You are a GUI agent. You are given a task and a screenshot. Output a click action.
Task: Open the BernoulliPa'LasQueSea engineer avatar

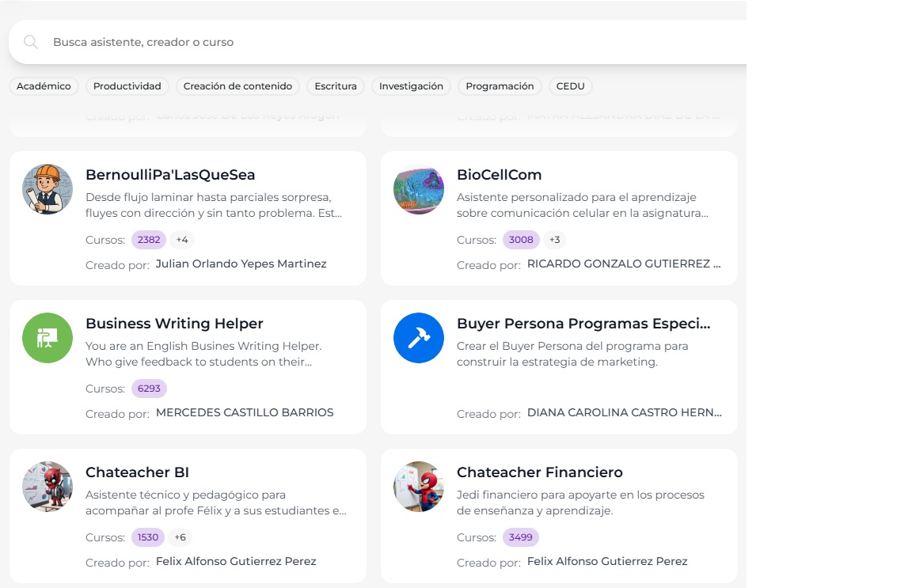tap(47, 189)
